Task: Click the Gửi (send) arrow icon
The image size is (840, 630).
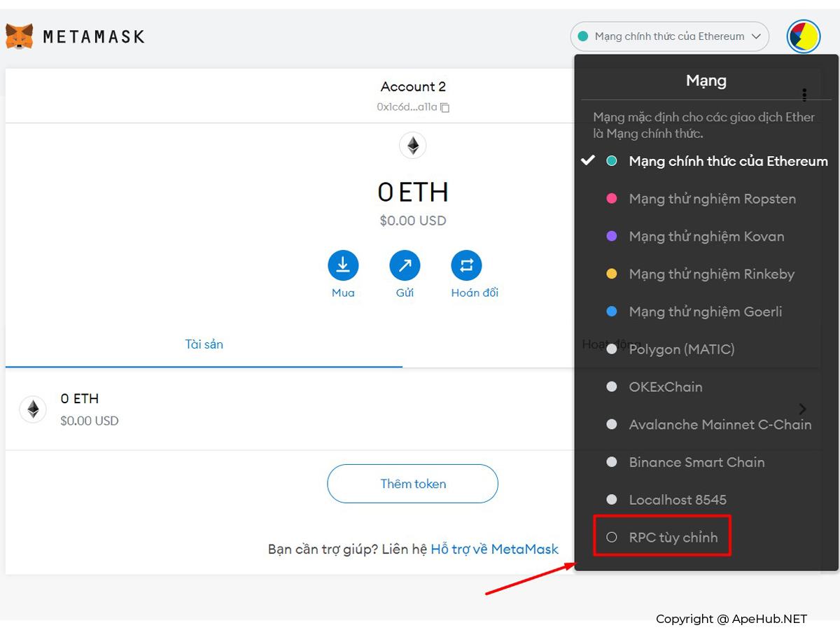Action: (x=405, y=265)
